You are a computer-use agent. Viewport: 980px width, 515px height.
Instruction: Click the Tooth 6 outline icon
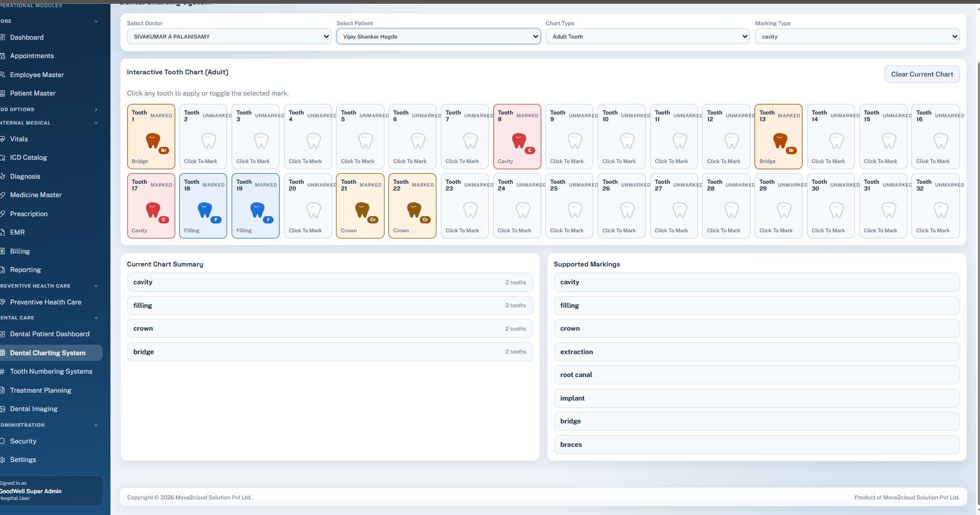(x=418, y=141)
